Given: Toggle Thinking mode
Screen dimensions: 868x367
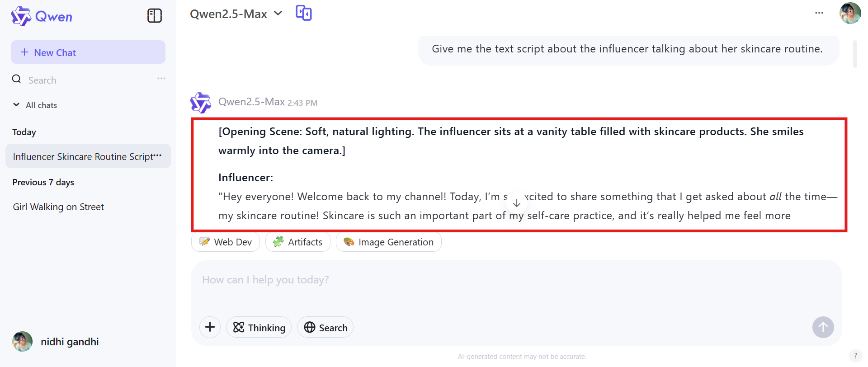Looking at the screenshot, I should pyautogui.click(x=259, y=327).
